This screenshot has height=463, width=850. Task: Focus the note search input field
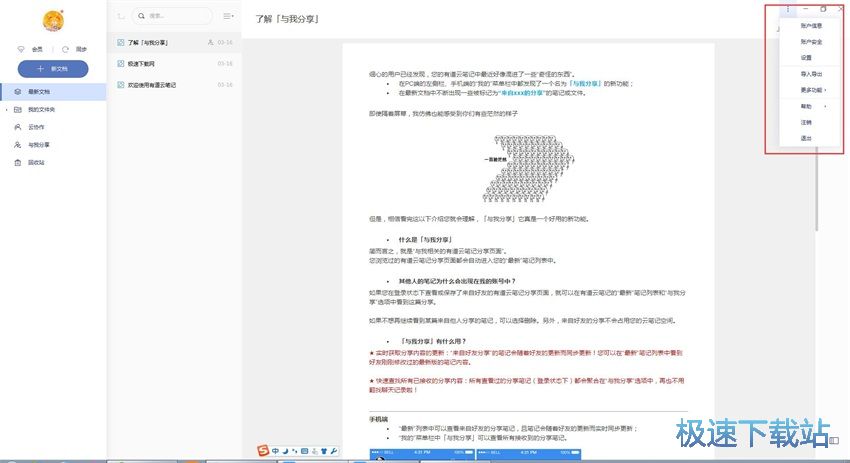(x=172, y=16)
